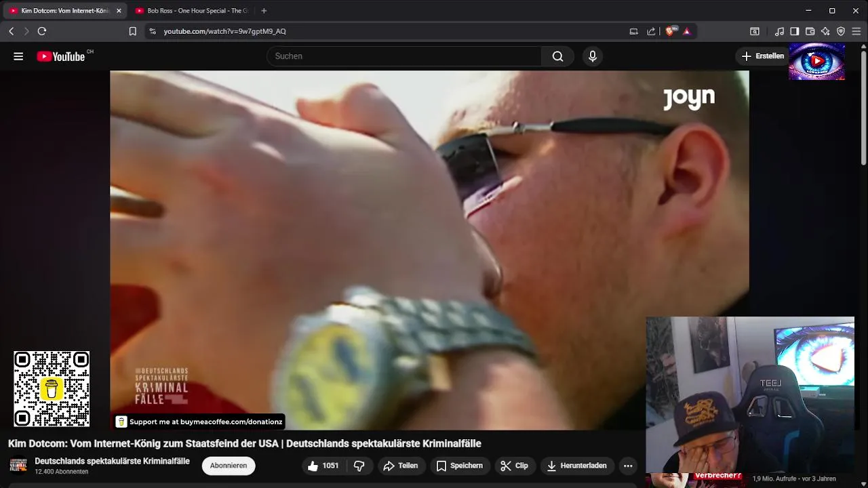This screenshot has width=868, height=488.
Task: Switch to the Bob Ross One Hour Special tab
Action: tap(192, 11)
